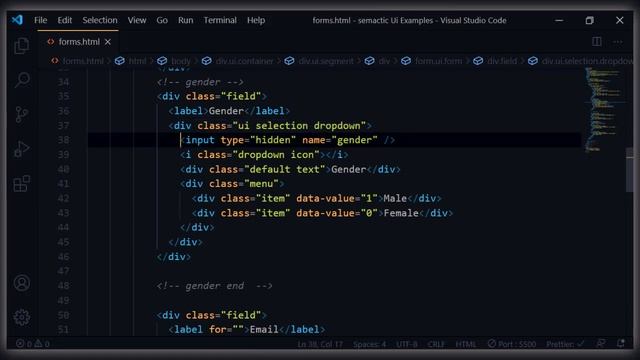Click the 'menu' class on line 41
Viewport: 640px width, 360px height.
(x=261, y=184)
